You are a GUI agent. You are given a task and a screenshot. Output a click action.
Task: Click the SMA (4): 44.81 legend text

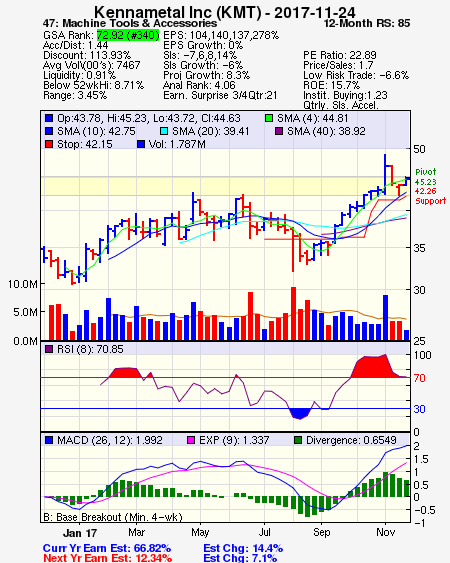coord(312,118)
